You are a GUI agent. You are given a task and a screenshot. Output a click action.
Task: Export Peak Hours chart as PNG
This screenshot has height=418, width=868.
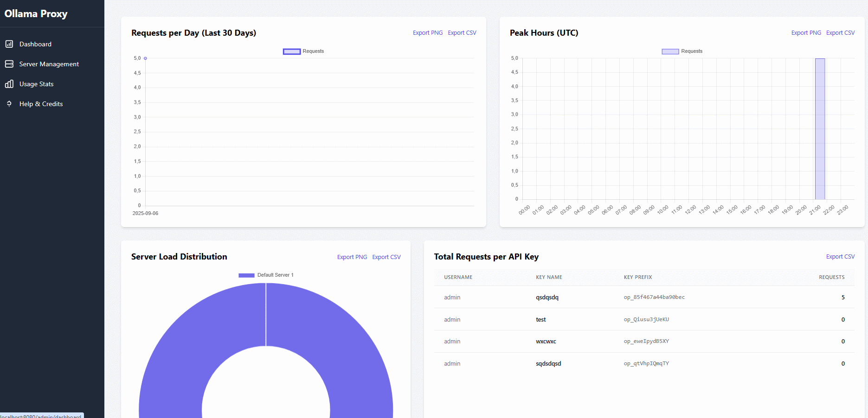pos(806,32)
